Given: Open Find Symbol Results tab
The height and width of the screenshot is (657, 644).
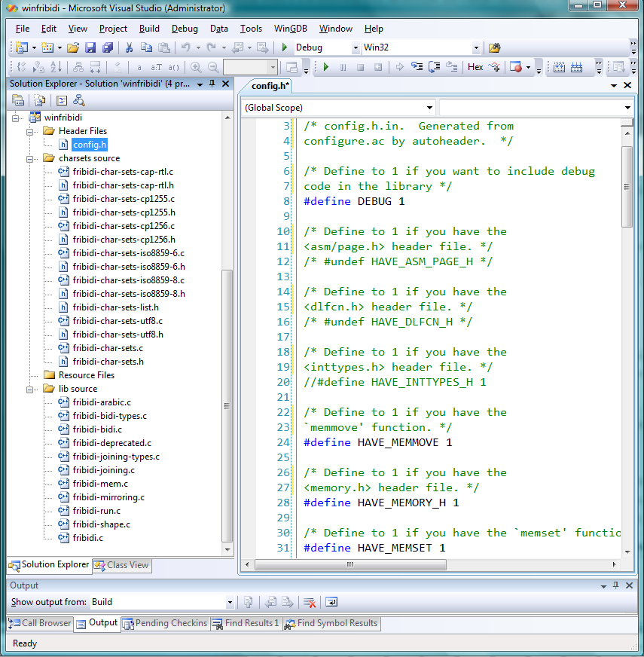Looking at the screenshot, I should 331,624.
